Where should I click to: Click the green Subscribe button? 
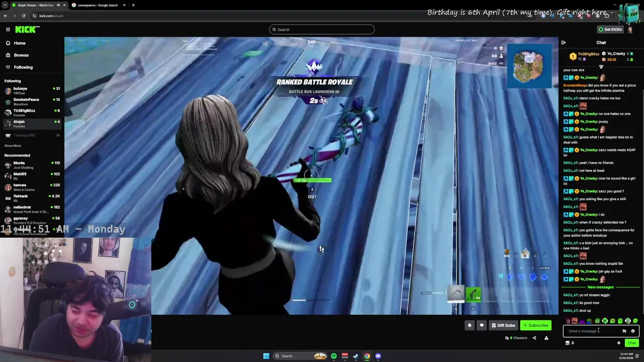(535, 325)
